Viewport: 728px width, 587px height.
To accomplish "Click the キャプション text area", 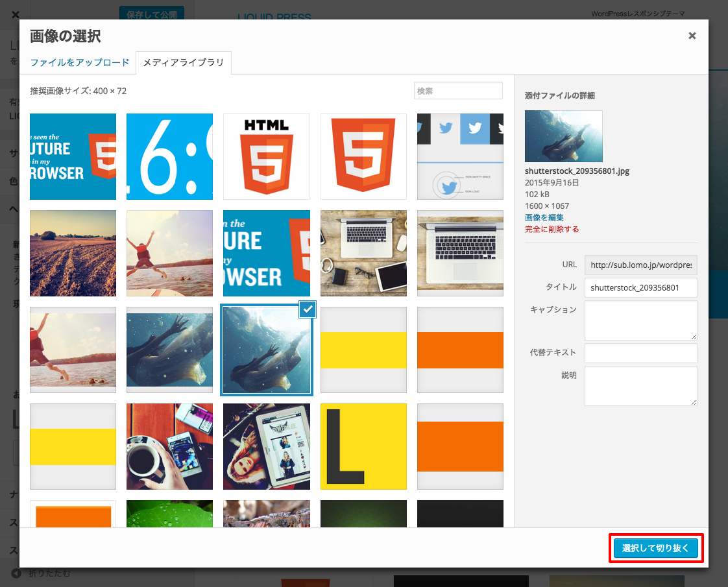I will tap(640, 320).
